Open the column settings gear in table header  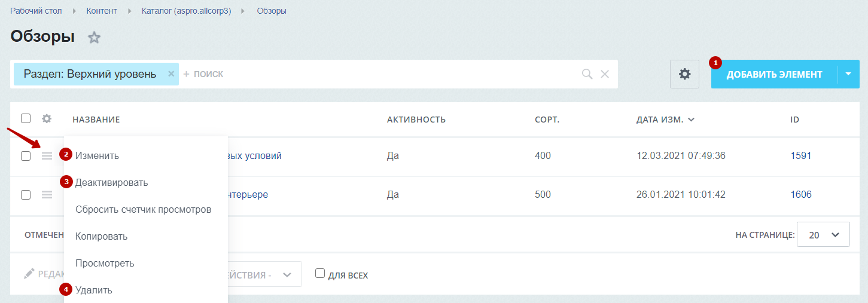tap(47, 119)
